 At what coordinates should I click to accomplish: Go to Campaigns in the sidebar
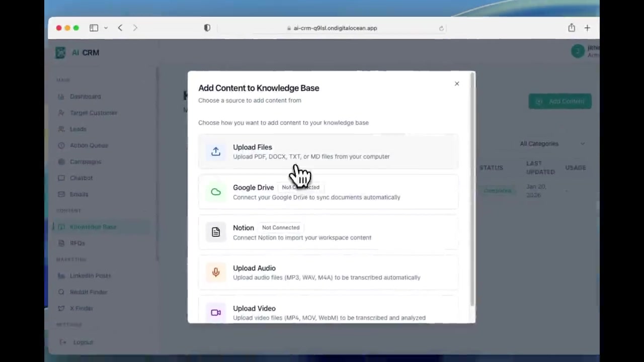pyautogui.click(x=86, y=162)
